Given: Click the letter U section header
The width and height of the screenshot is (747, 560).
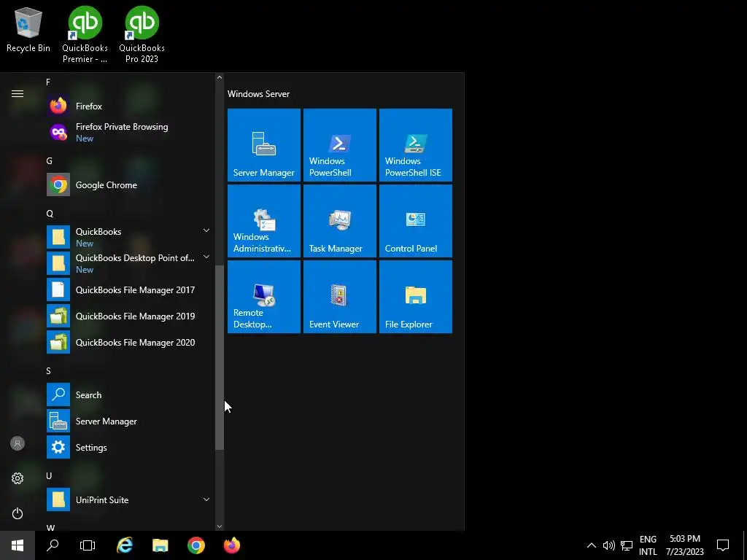Looking at the screenshot, I should click(x=49, y=475).
